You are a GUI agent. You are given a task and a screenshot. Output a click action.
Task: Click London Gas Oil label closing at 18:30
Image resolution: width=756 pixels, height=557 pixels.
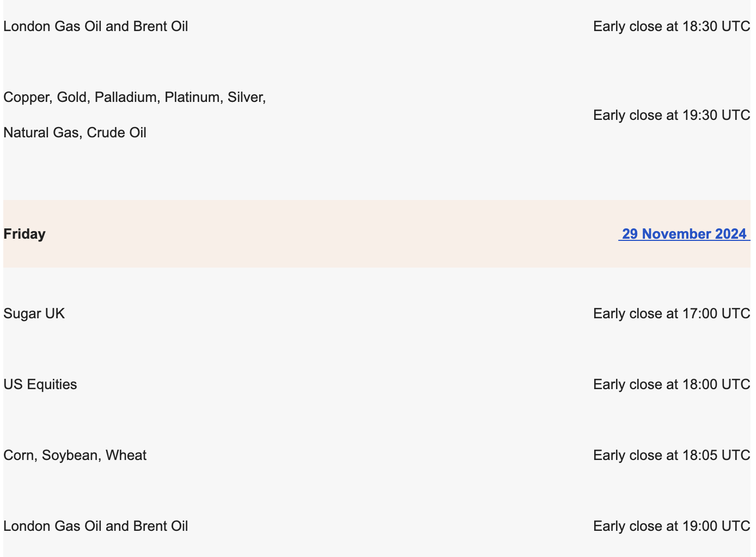[x=95, y=26]
